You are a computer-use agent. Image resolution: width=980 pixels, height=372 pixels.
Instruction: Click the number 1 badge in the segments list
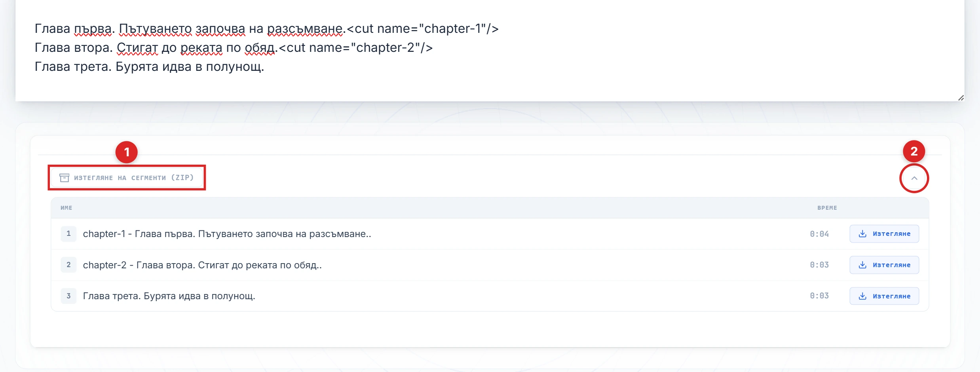click(68, 234)
